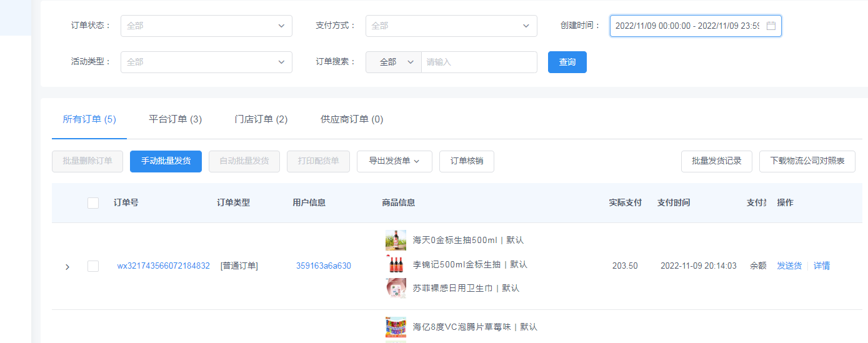The height and width of the screenshot is (343, 868).
Task: Open 苏菲裸感日用卫生巾 product thumbnail
Action: pyautogui.click(x=396, y=288)
